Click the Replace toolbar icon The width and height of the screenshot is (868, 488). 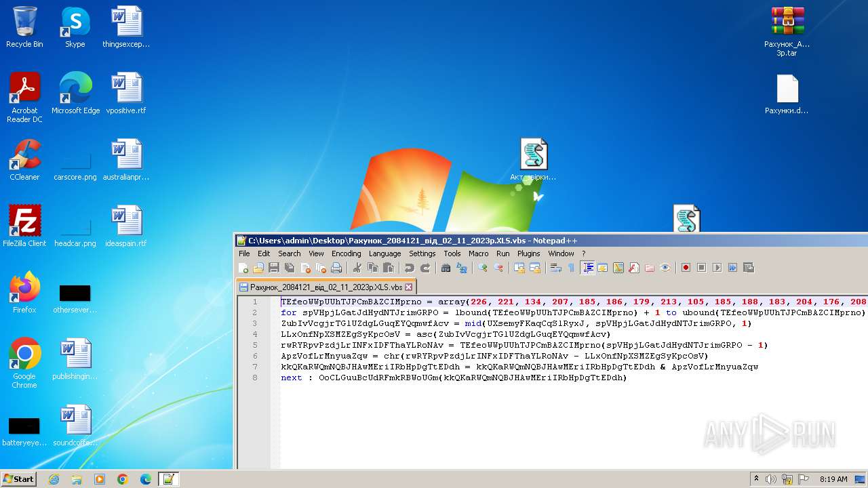click(x=462, y=268)
